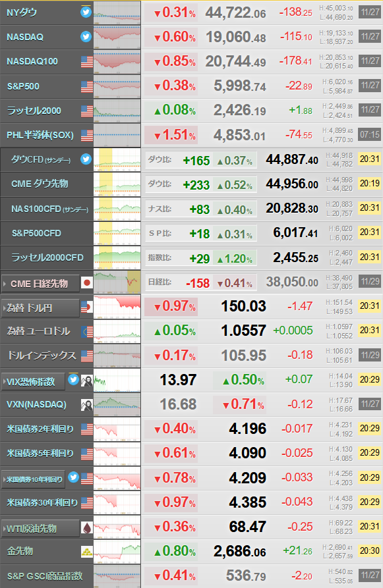Select the CME 日経先物 price 38,050.00
This screenshot has width=383, height=588.
tap(292, 282)
